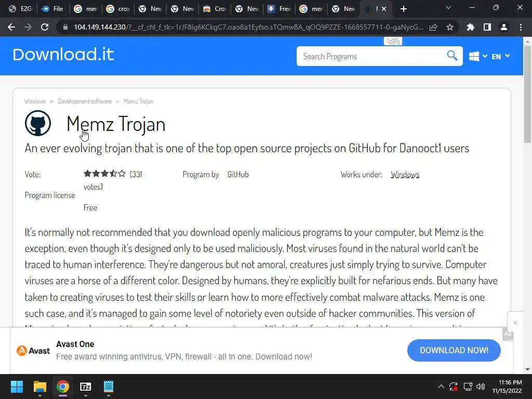Screen dimensions: 532x399
Task: Click the Memz Trojan breadcrumb
Action: click(x=138, y=101)
